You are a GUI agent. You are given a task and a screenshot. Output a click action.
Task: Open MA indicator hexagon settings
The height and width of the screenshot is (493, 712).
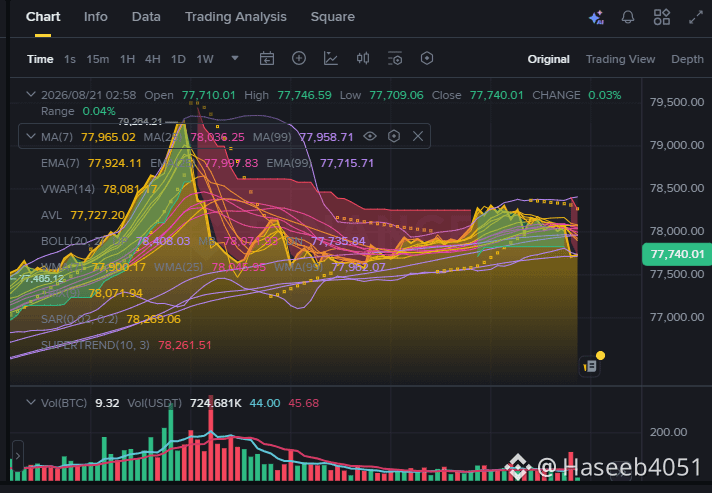click(394, 136)
